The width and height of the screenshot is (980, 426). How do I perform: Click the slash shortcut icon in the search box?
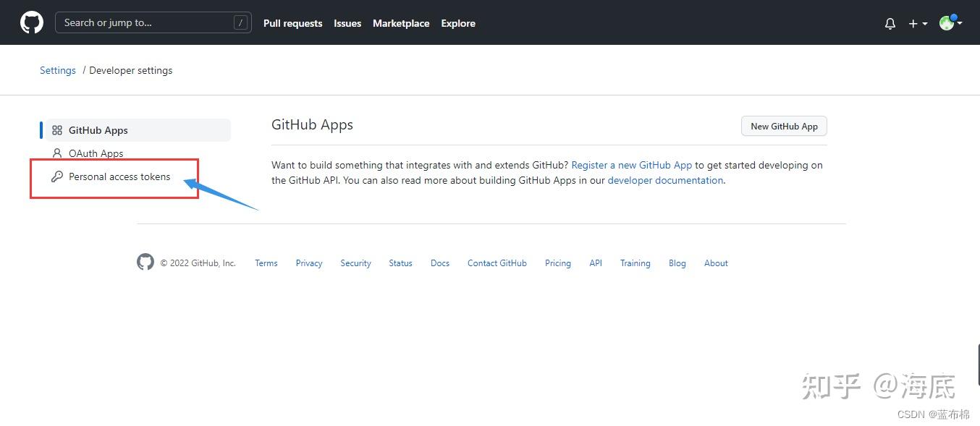click(x=240, y=22)
